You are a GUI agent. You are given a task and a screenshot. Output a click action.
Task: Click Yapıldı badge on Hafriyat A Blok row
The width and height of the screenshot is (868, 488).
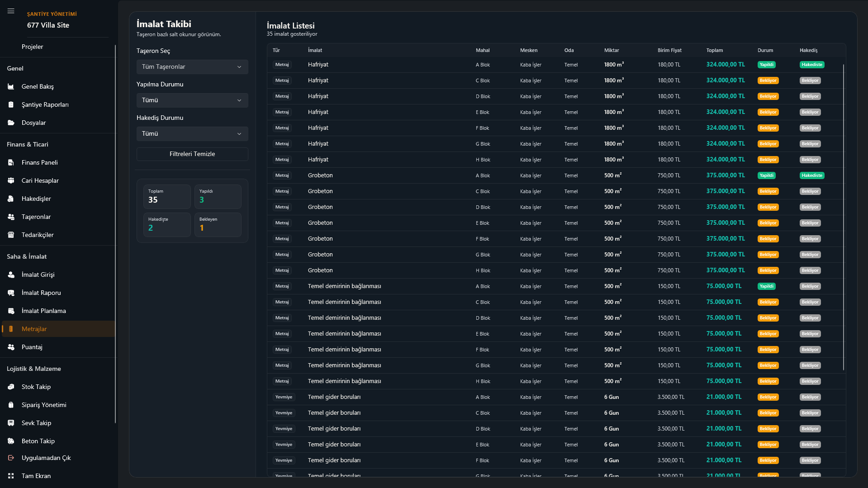pos(767,65)
